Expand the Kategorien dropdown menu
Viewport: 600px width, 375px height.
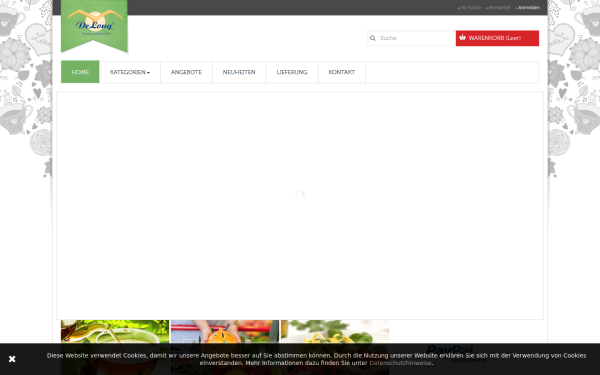(x=130, y=72)
